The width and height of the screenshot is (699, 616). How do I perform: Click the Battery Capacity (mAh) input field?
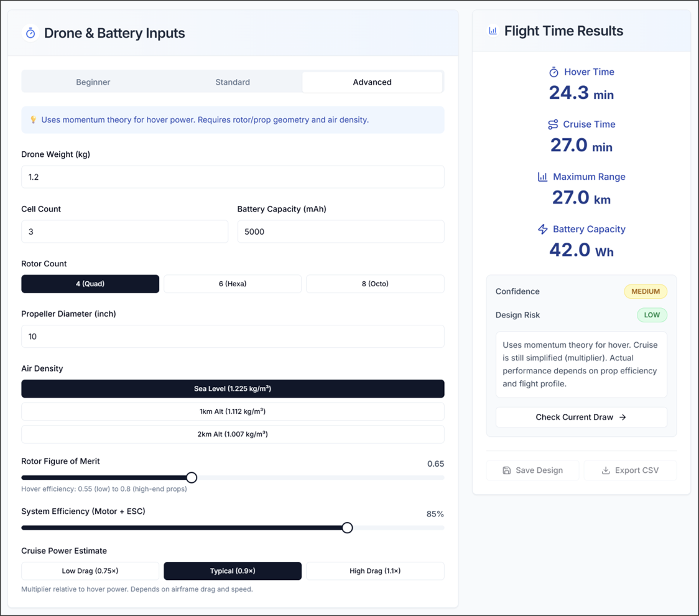[340, 231]
